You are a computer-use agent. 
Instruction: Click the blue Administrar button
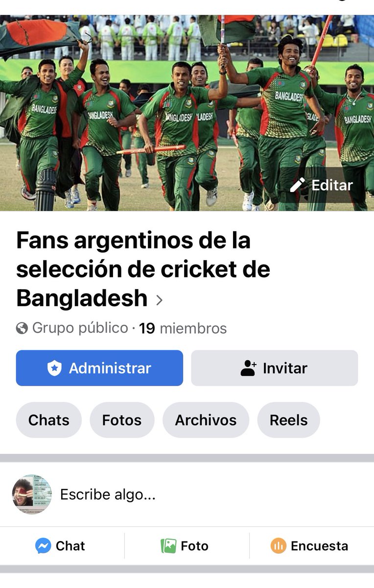(99, 368)
